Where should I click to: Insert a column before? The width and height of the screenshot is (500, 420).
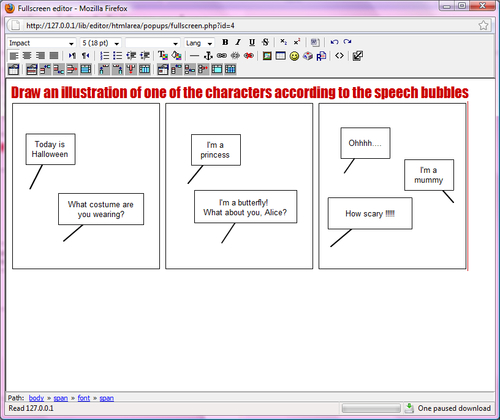[x=104, y=69]
